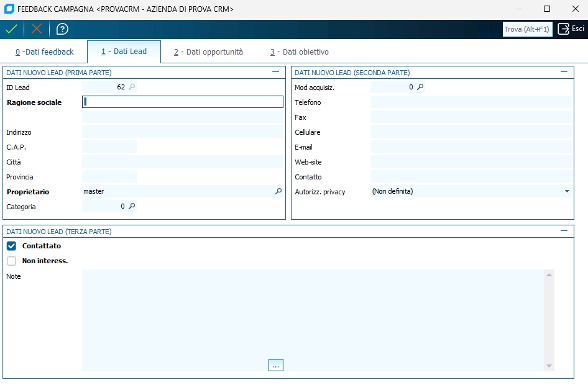Click the Note scrollbar down arrow
Image resolution: width=588 pixels, height=388 pixels.
coord(549,366)
